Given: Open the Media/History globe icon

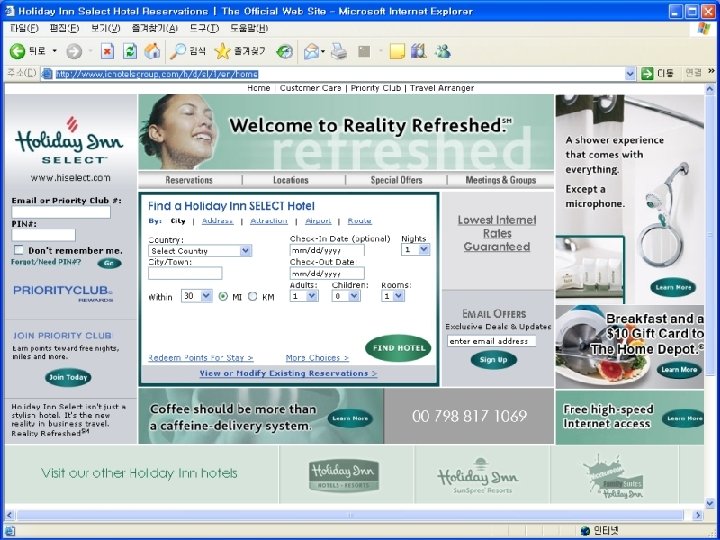Looking at the screenshot, I should [284, 51].
